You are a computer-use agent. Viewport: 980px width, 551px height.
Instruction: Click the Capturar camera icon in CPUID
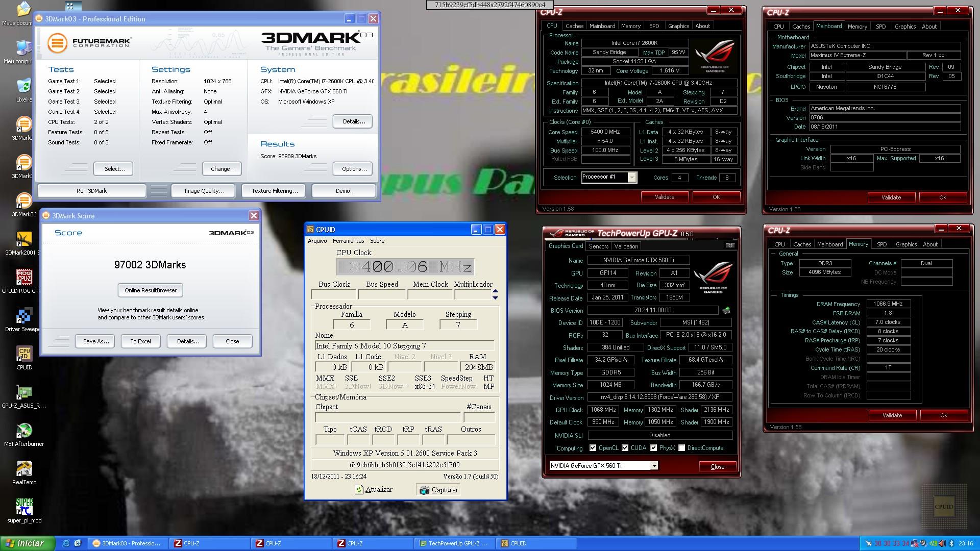click(x=424, y=490)
